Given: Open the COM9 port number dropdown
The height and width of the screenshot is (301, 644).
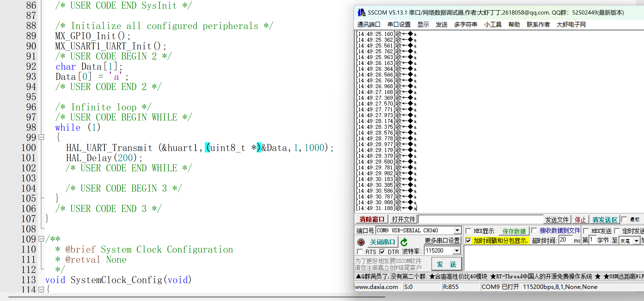Looking at the screenshot, I should pyautogui.click(x=457, y=230).
